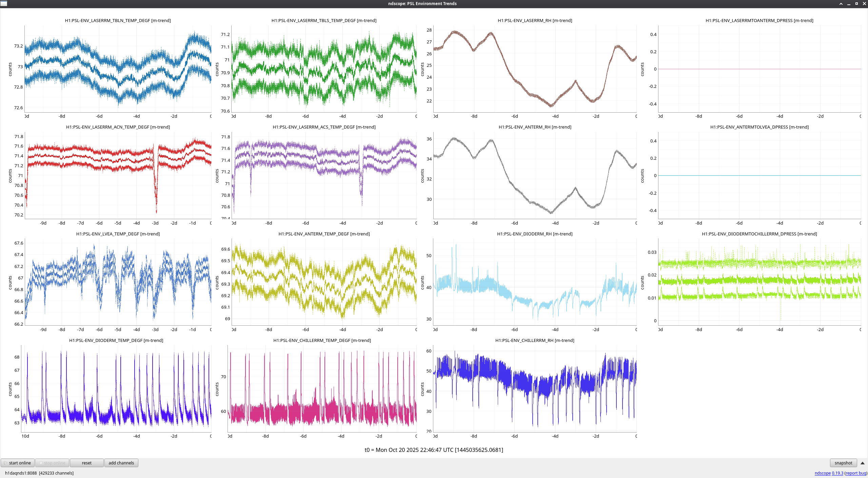Click the ANTERM_RH plot title text
This screenshot has height=478, width=868.
(535, 127)
